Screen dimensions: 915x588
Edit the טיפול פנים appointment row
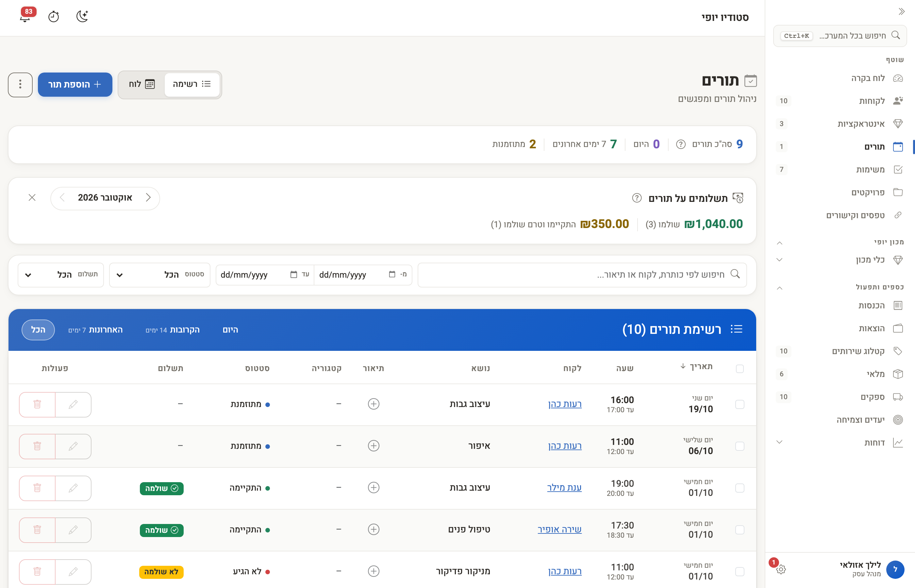(73, 530)
